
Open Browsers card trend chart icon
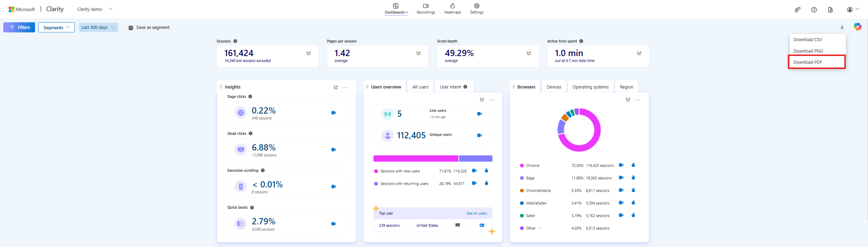pyautogui.click(x=628, y=99)
